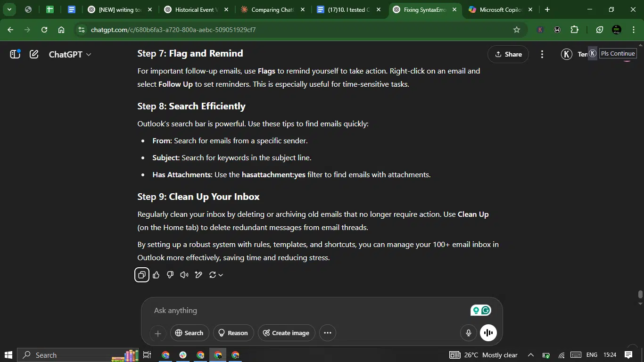Click the thumbs up icon
The image size is (644, 362).
tap(156, 275)
